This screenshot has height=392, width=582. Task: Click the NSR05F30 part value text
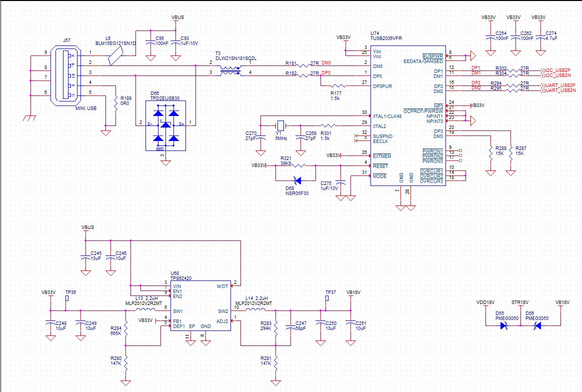pos(297,193)
